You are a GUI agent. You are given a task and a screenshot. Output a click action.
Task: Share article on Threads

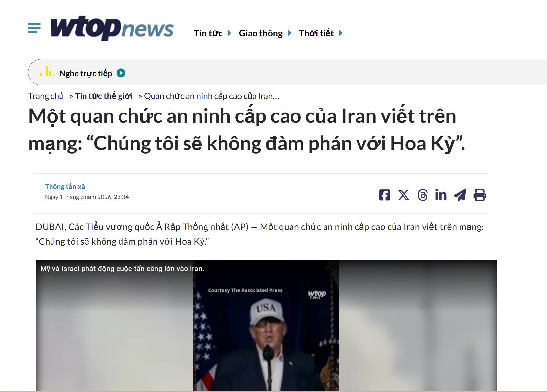coord(423,195)
